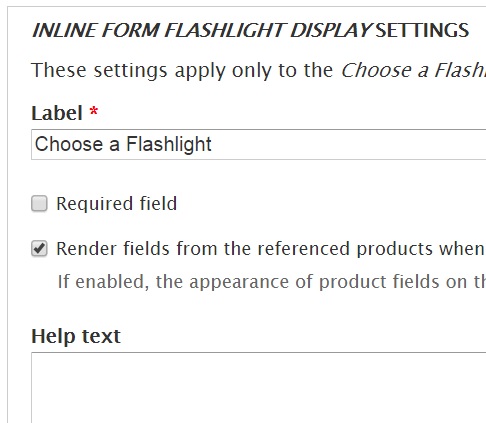Click the bold "Label" field title
Screen dimensions: 486x423
(x=57, y=113)
